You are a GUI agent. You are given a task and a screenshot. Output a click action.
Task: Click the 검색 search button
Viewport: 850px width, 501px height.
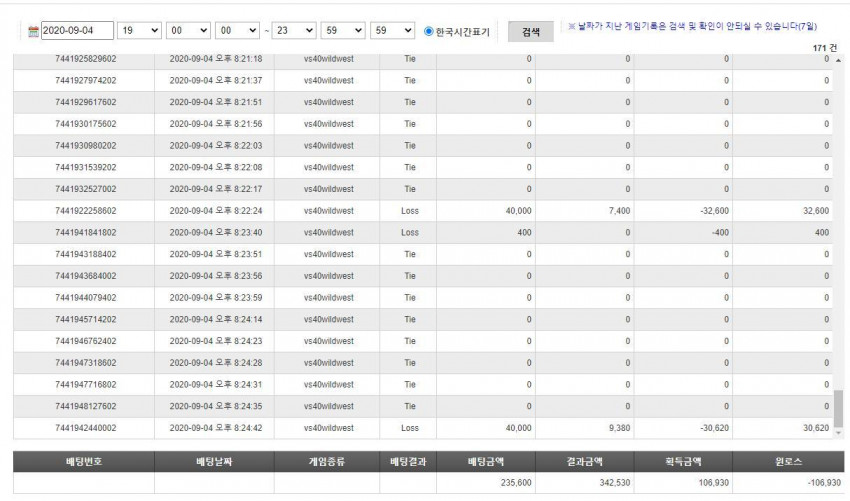[x=531, y=31]
